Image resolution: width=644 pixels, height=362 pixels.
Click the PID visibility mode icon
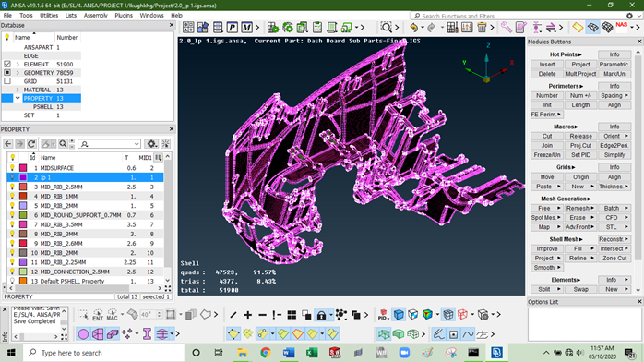pyautogui.click(x=383, y=315)
